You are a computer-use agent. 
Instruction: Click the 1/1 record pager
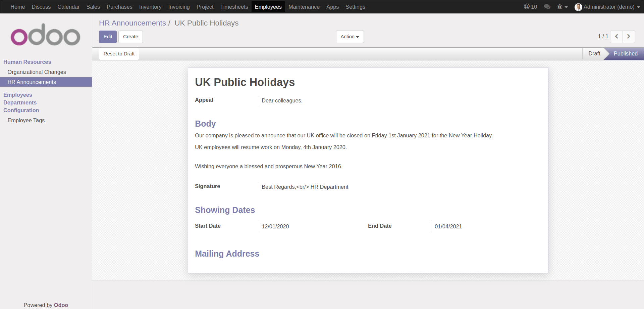(603, 37)
